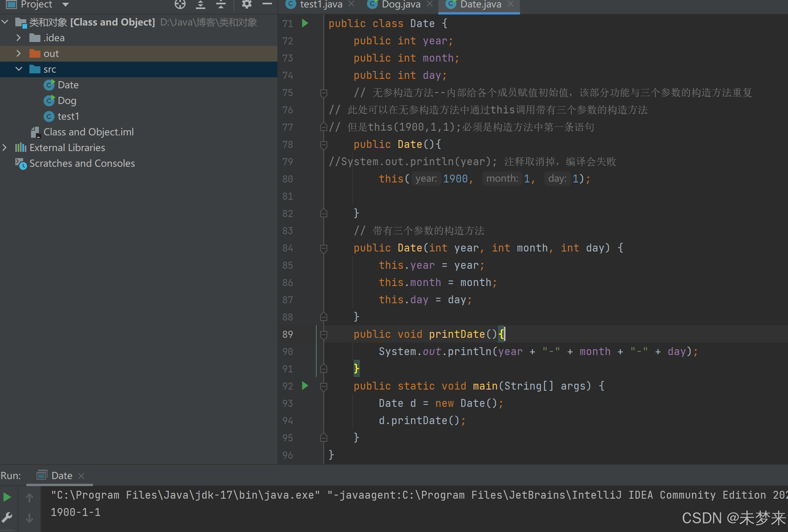Image resolution: width=788 pixels, height=532 pixels.
Task: Click the Select Opened File crosshair icon
Action: [180, 4]
